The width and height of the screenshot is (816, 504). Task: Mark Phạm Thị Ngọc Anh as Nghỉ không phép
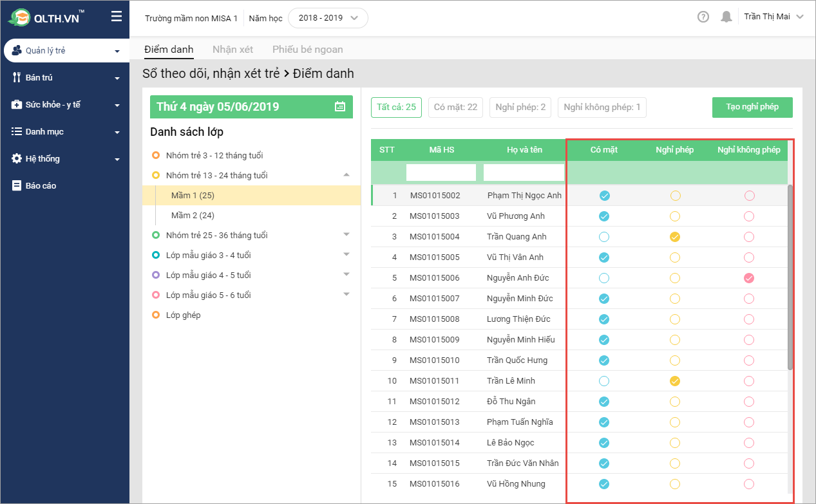[749, 196]
